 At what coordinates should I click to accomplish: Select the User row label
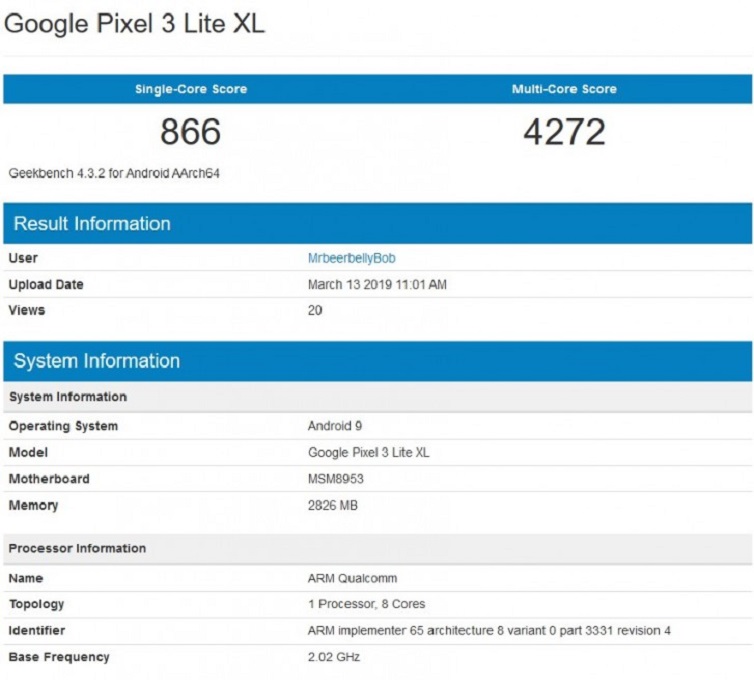click(23, 258)
